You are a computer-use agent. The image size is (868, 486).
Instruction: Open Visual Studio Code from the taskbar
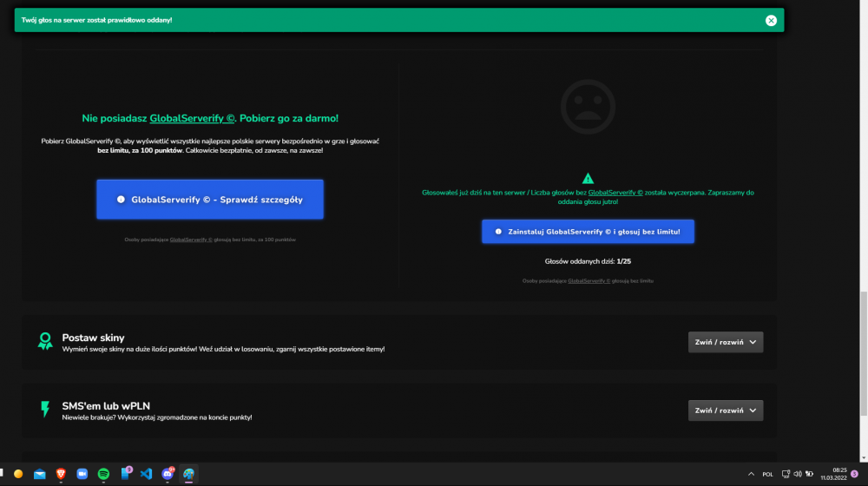(146, 474)
